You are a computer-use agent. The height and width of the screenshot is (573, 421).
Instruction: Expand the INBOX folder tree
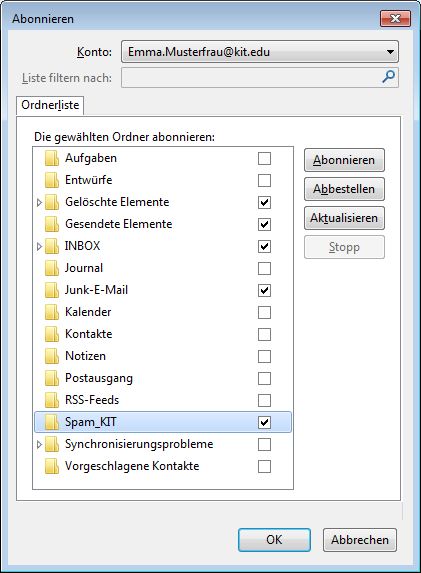tap(39, 247)
